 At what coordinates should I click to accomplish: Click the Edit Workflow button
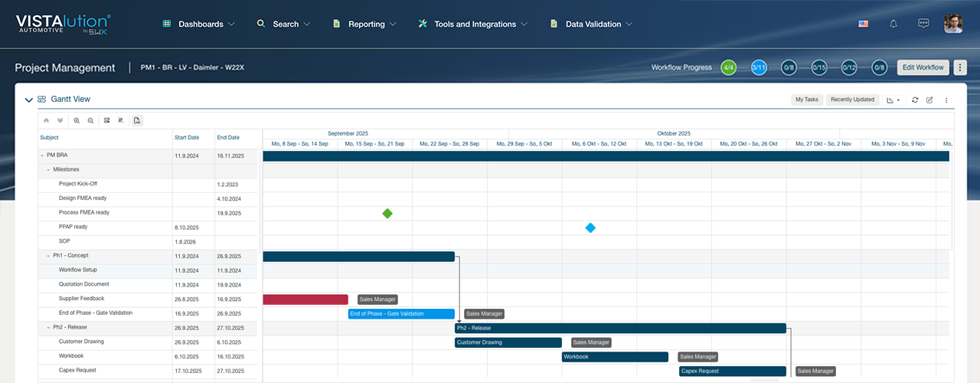pyautogui.click(x=923, y=67)
